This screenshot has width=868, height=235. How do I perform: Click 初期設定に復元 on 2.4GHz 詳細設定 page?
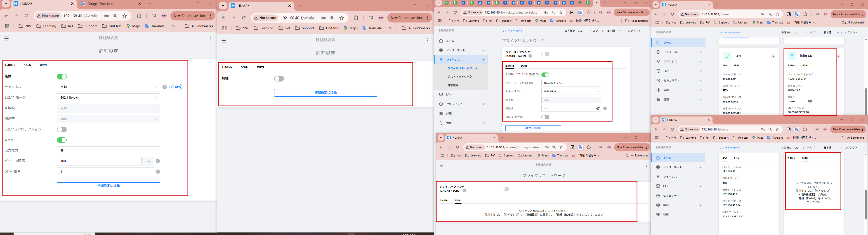coord(108,186)
